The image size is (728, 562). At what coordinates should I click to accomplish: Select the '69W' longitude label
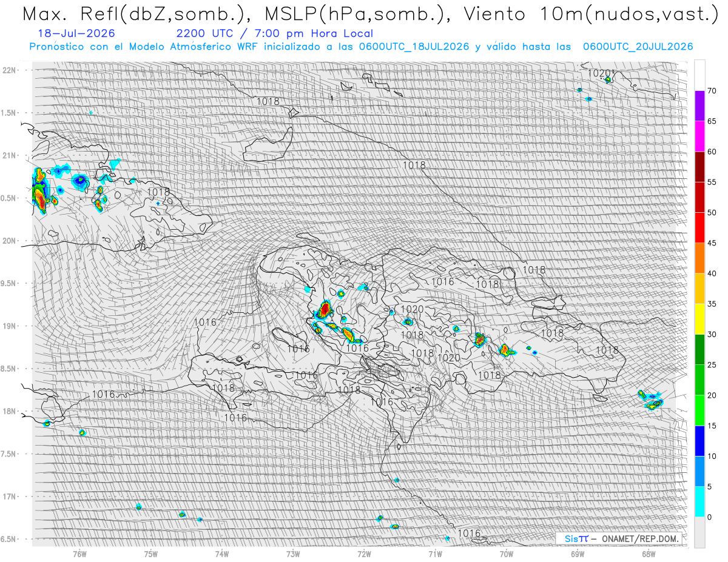[x=578, y=554]
